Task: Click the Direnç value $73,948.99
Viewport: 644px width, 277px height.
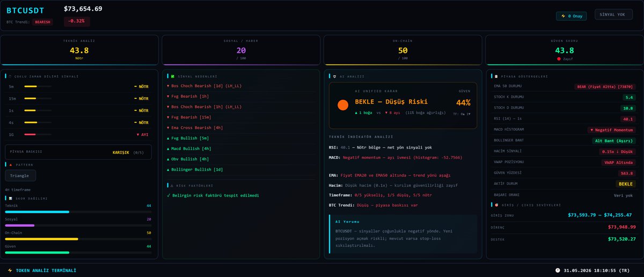Action: point(621,227)
